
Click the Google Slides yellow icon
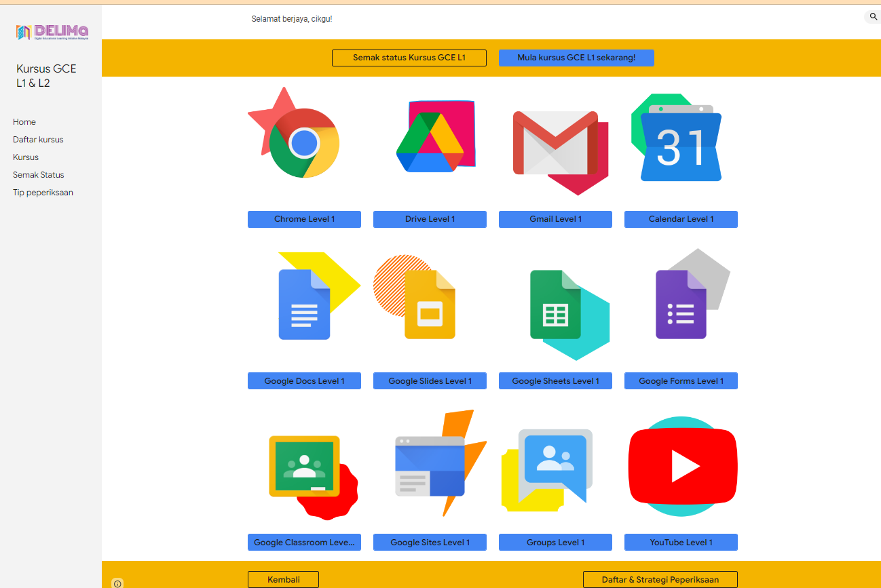click(x=430, y=305)
